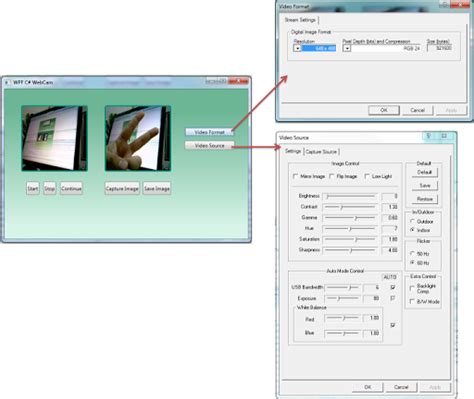This screenshot has height=399, width=474.
Task: Click the White Balance Blue slider
Action: point(342,333)
